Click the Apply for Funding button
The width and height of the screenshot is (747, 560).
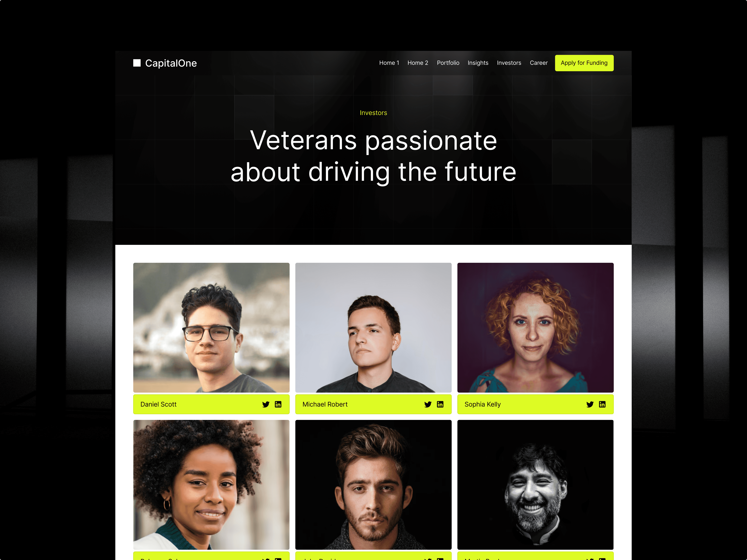(x=584, y=63)
